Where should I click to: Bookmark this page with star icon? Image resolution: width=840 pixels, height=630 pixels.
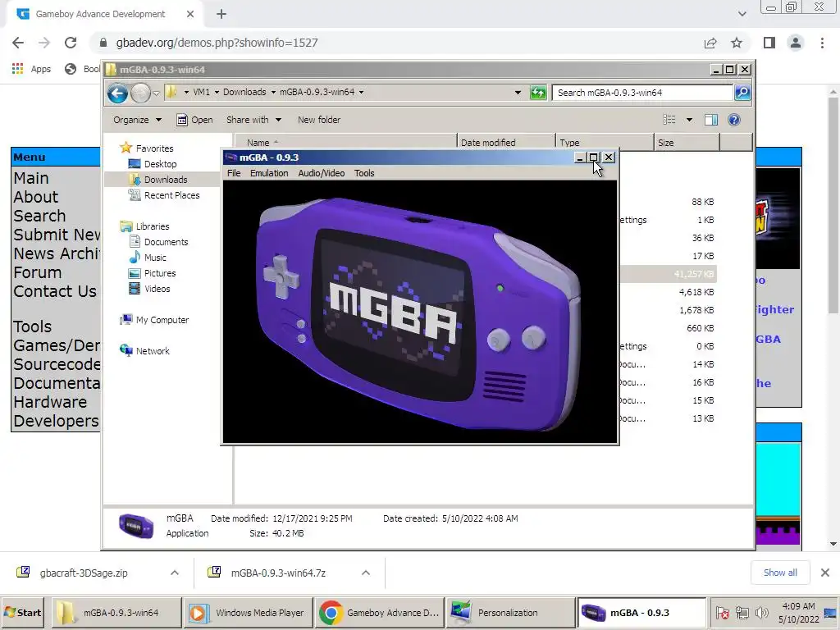point(737,43)
